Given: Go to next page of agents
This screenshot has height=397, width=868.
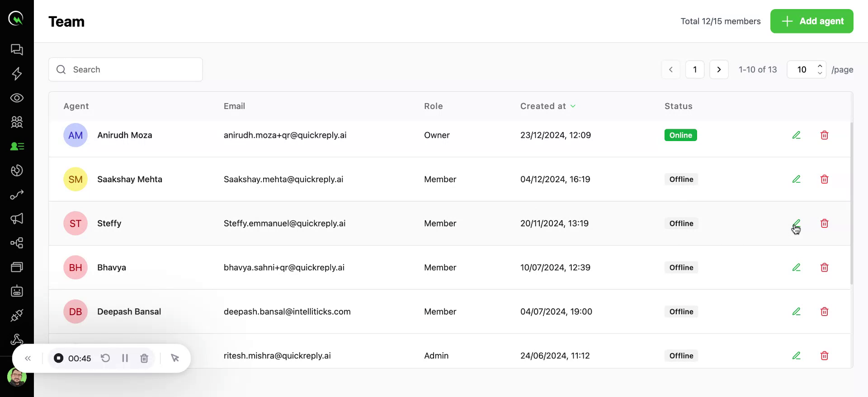Looking at the screenshot, I should click(719, 70).
